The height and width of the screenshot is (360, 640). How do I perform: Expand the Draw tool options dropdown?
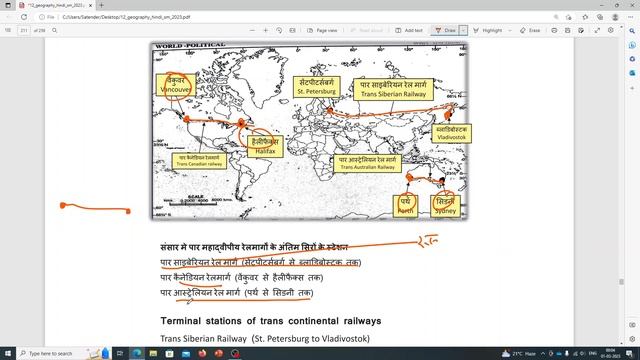pyautogui.click(x=463, y=30)
